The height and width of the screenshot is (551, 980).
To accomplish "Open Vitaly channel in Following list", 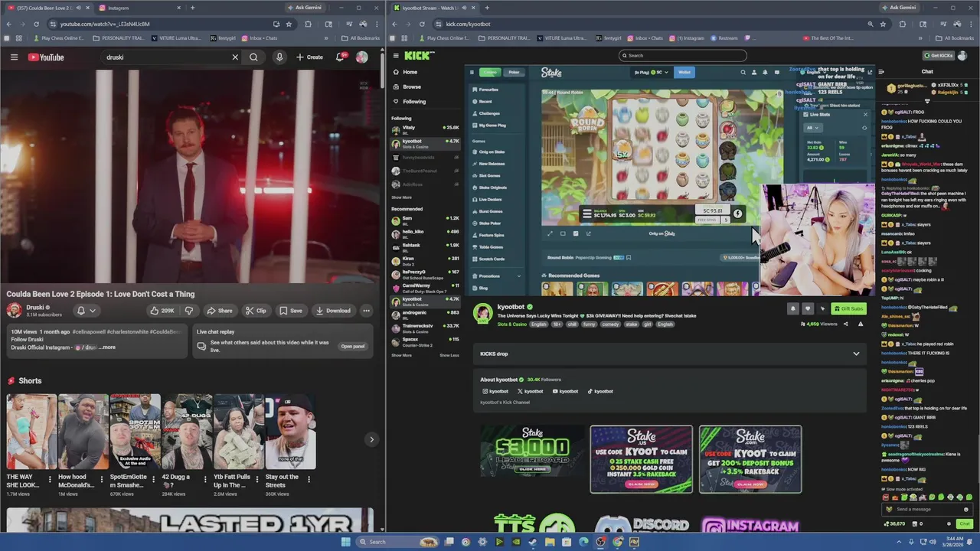I will coord(425,129).
